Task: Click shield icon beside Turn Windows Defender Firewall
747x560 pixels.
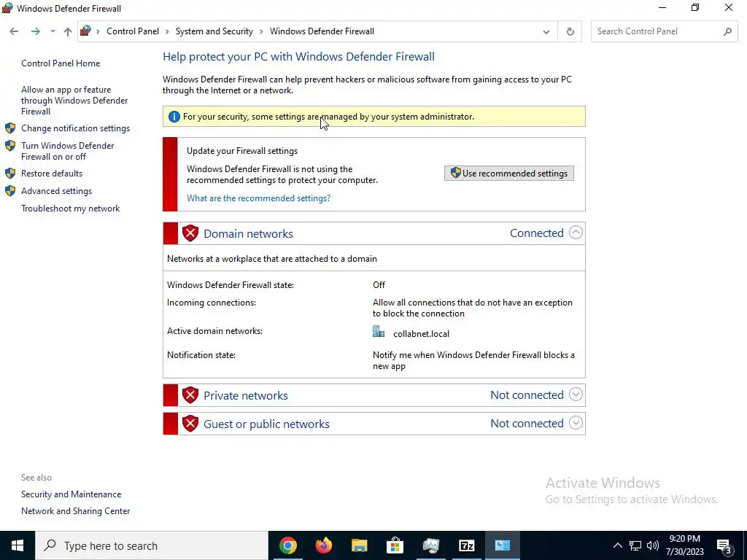Action: pos(10,146)
